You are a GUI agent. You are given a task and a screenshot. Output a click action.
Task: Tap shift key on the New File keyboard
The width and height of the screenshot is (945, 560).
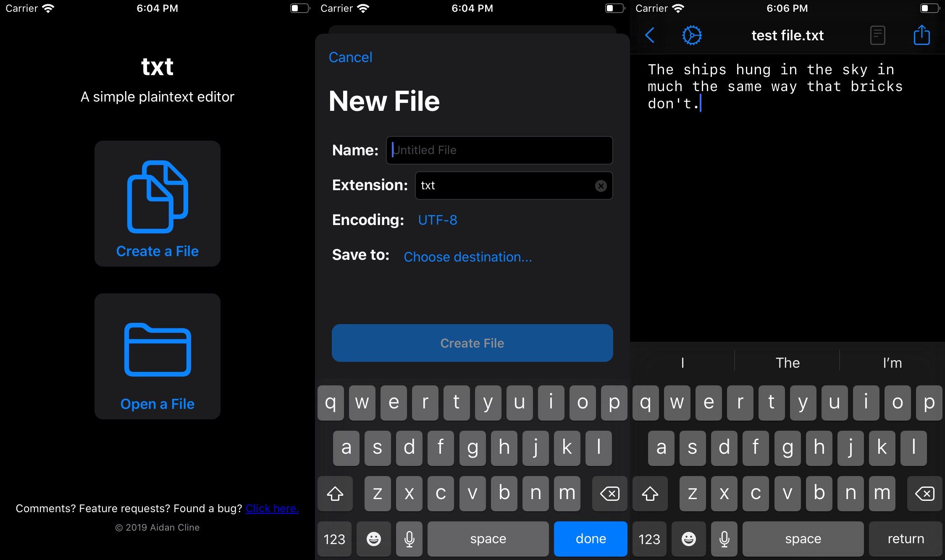pyautogui.click(x=335, y=494)
